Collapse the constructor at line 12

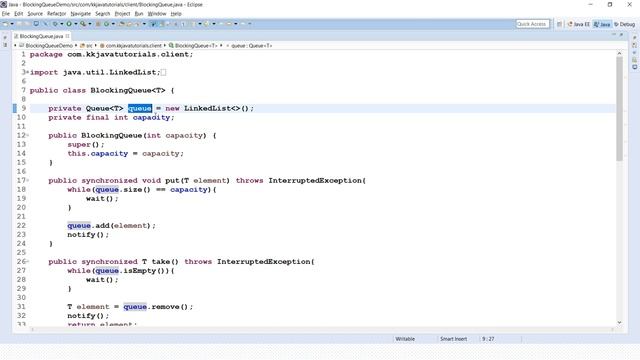27,136
